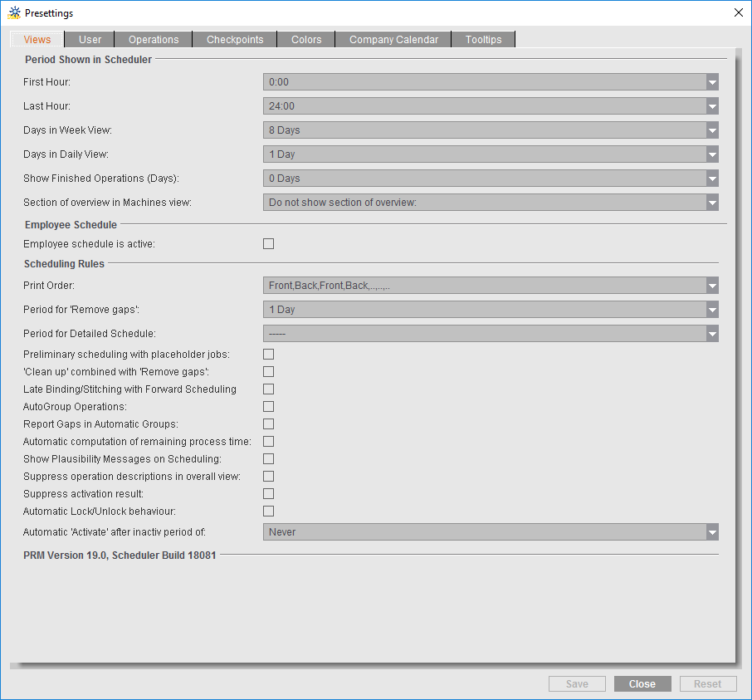The height and width of the screenshot is (700, 752).
Task: Switch to the Views tab
Action: click(37, 39)
